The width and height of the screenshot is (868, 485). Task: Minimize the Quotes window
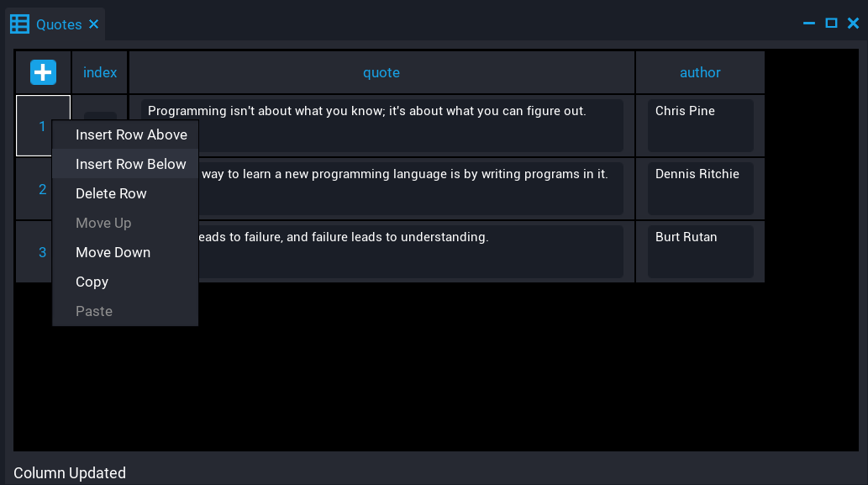point(809,24)
